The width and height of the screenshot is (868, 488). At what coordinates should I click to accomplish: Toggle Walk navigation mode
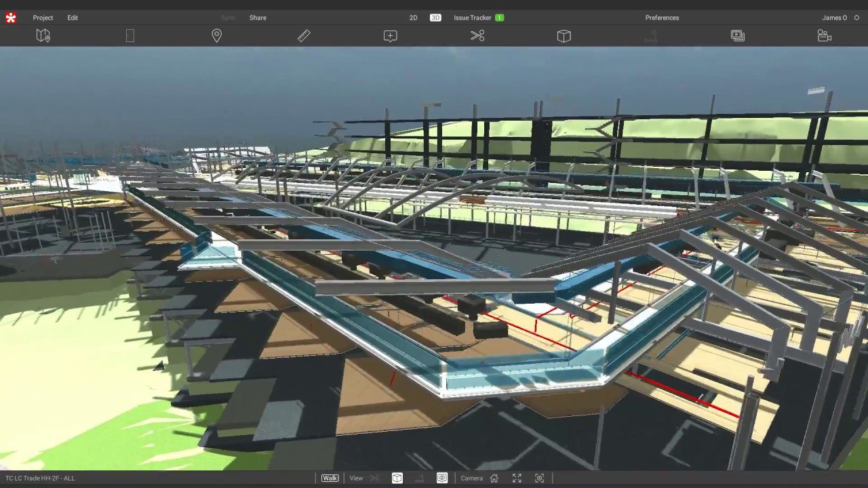point(330,478)
